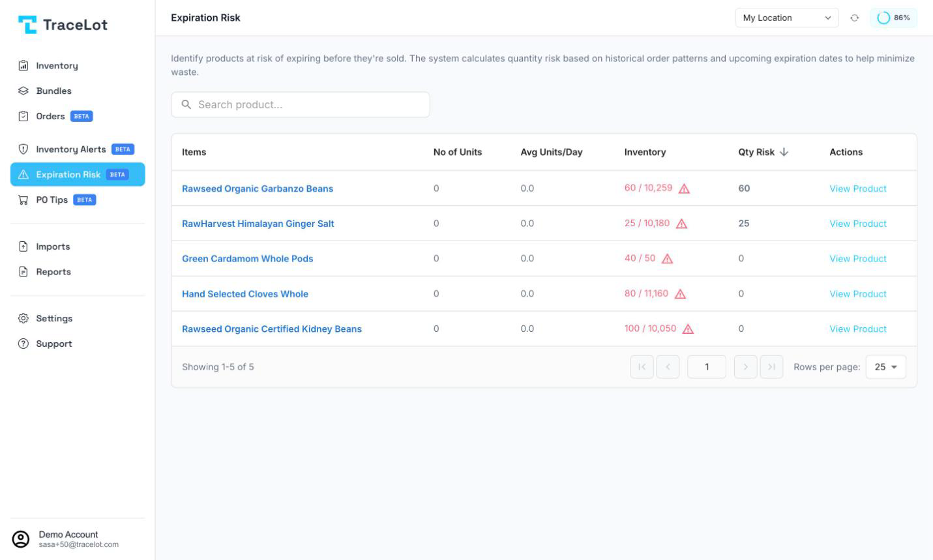Open Inventory Alerts in the sidebar

click(78, 149)
